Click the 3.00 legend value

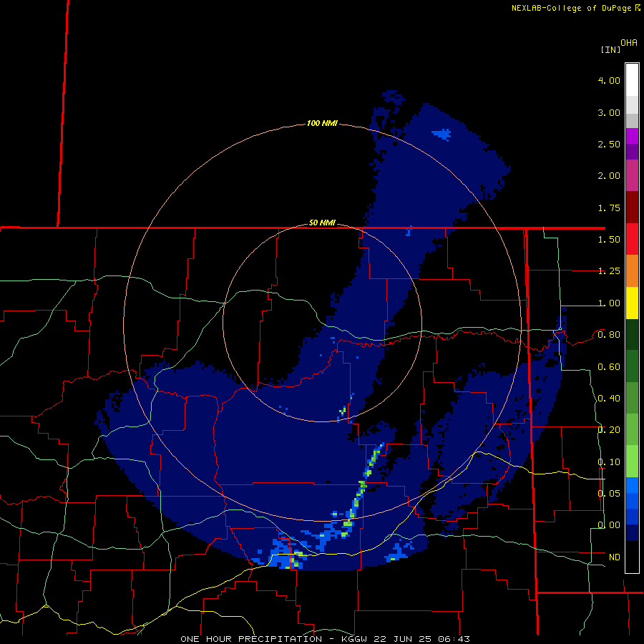point(609,112)
